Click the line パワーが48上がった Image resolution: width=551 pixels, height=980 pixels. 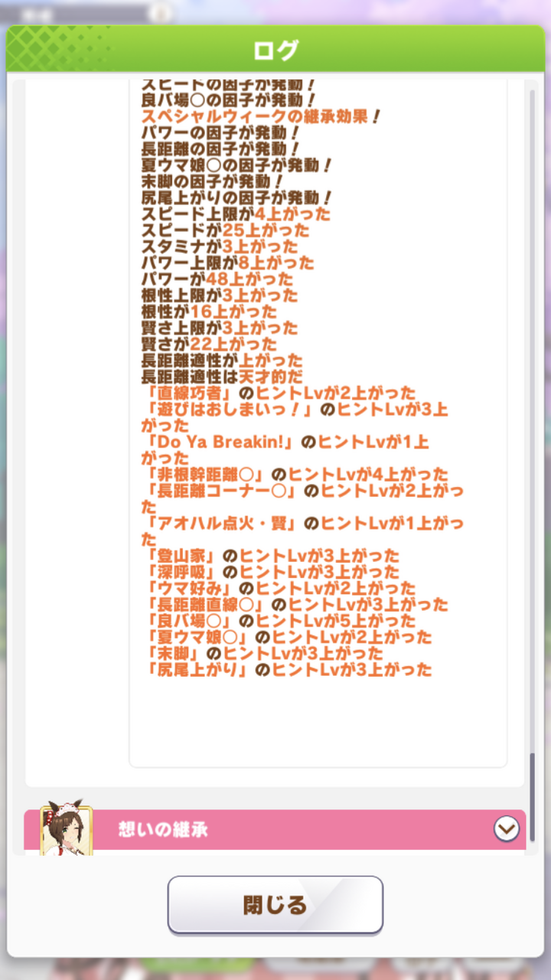[x=217, y=279]
